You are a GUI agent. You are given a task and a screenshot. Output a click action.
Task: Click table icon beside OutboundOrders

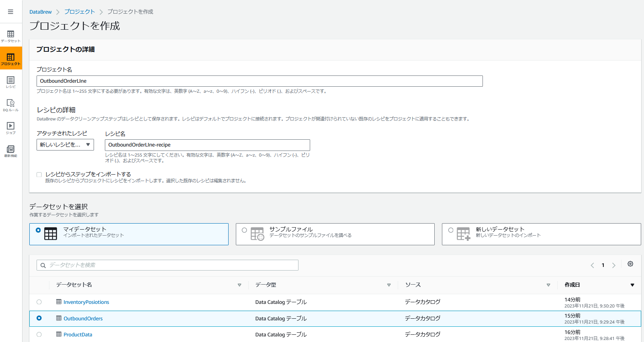tap(59, 318)
